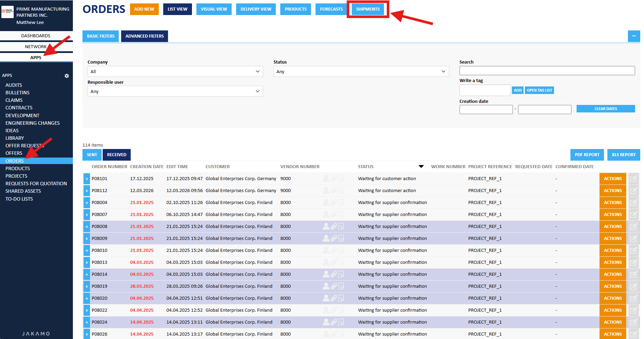Click the checklist note icon for order P08014
Image resolution: width=644 pixels, height=339 pixels.
click(x=341, y=274)
